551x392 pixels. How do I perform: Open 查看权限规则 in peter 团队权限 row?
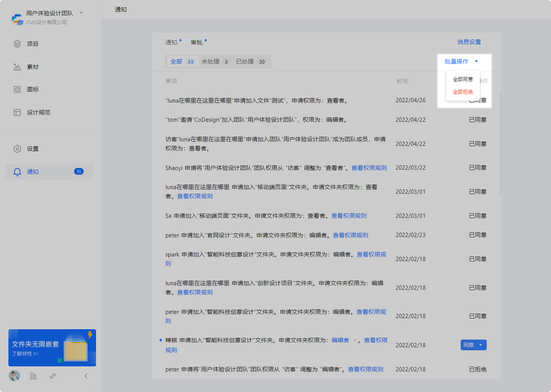(x=365, y=369)
